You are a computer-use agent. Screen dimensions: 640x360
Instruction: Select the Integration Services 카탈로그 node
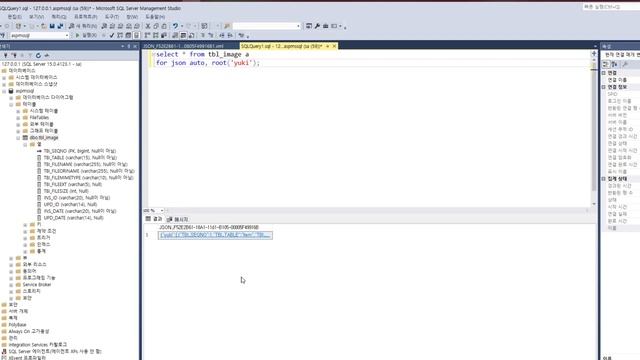pos(38,345)
